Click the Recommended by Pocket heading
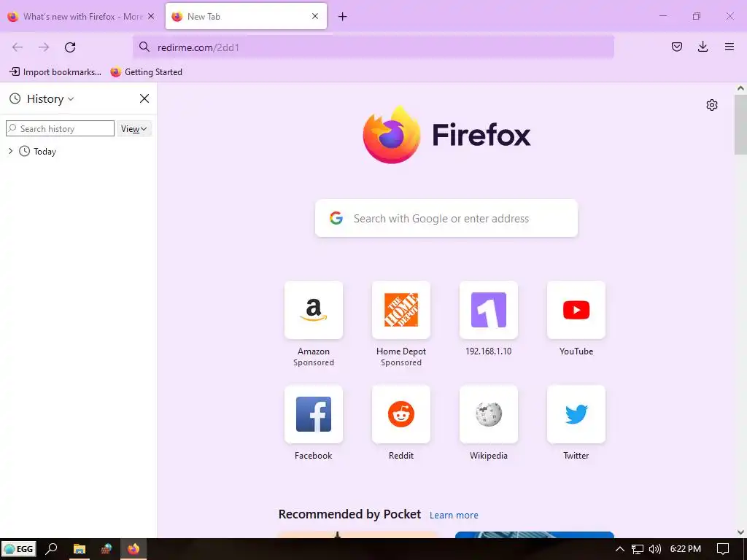 click(349, 514)
